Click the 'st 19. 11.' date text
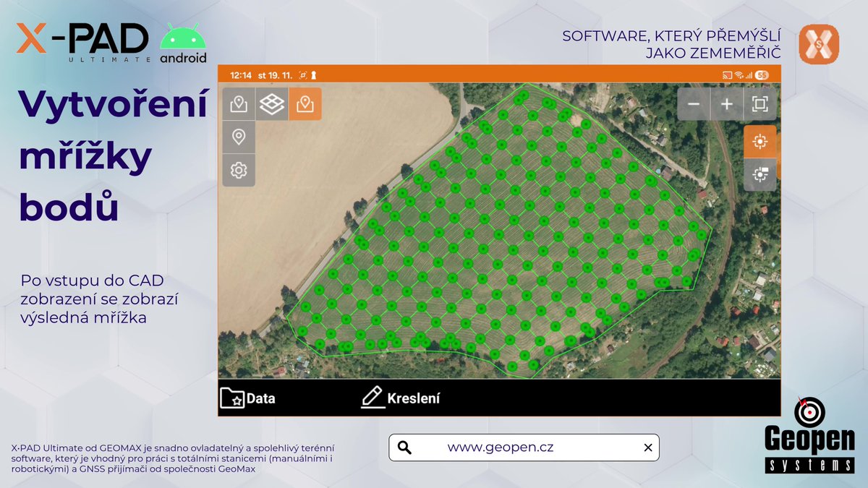 tap(276, 75)
